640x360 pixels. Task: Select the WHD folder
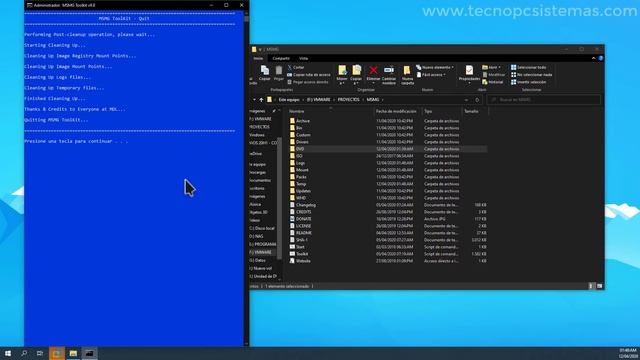[301, 198]
